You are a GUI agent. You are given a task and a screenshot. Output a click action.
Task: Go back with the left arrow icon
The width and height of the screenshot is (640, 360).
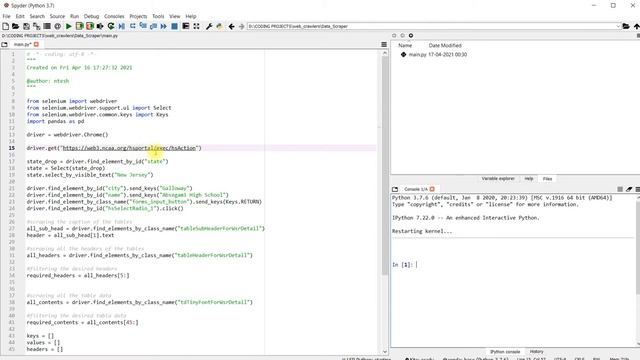(231, 26)
